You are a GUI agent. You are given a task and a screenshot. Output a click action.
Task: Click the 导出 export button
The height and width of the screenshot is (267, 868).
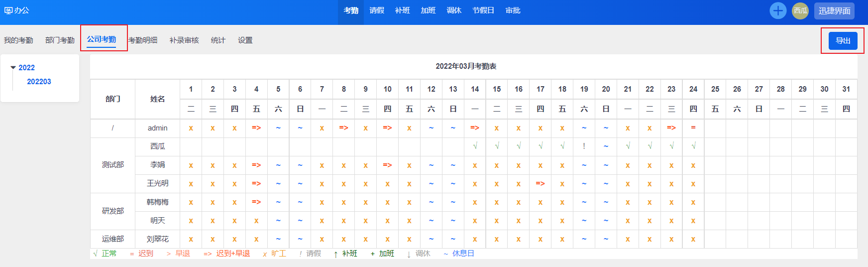(x=843, y=41)
